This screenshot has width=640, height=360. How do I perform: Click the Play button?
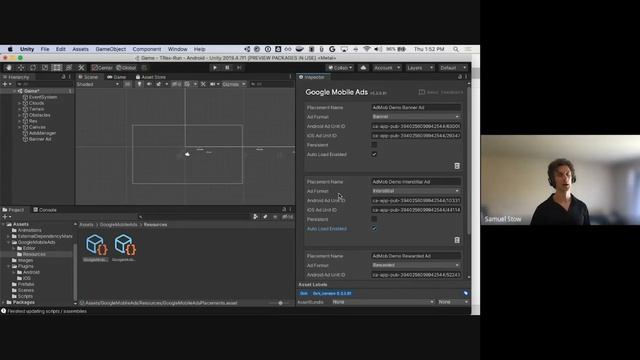[215, 68]
